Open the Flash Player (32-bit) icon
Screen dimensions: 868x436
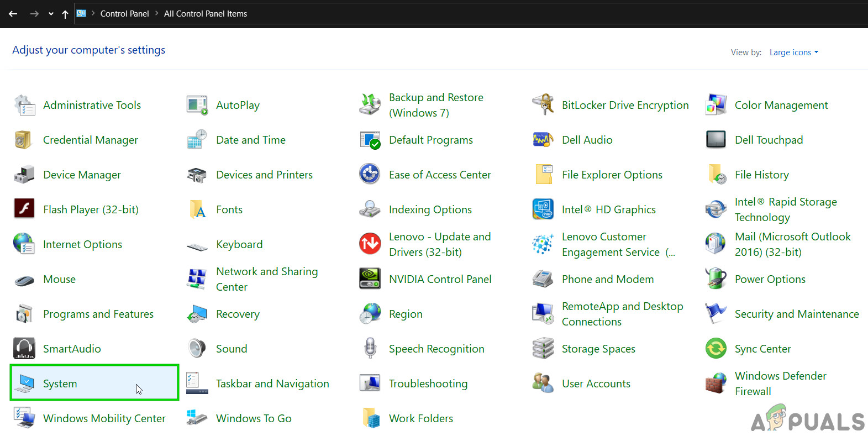click(24, 209)
